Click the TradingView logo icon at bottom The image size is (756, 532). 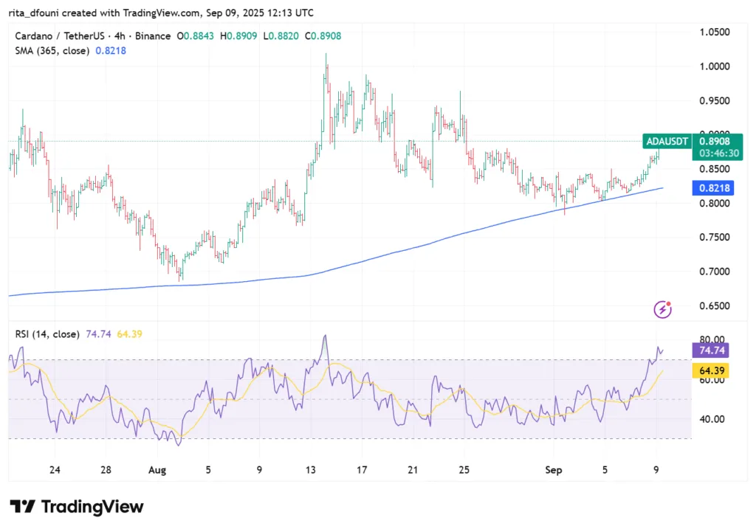pos(22,507)
